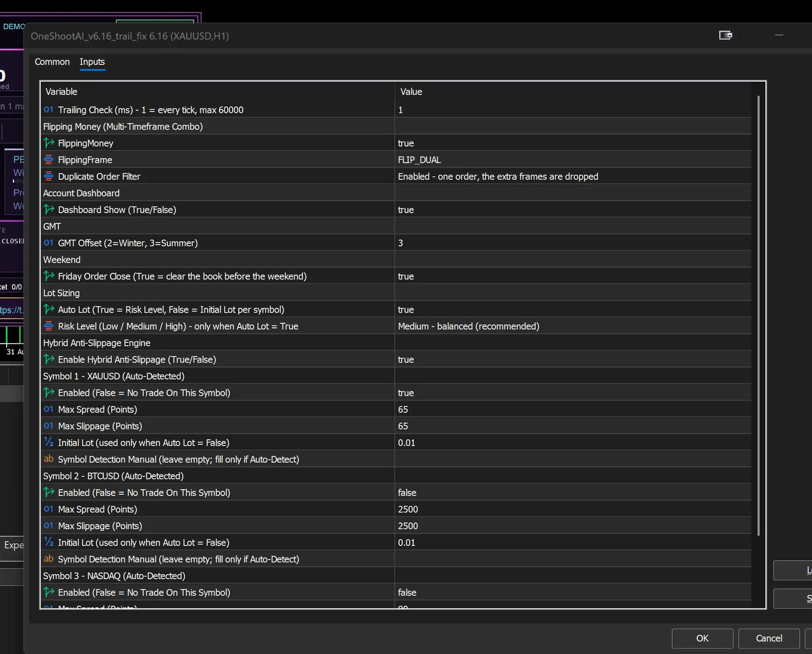Click the window layout icon in the title bar

click(x=725, y=35)
